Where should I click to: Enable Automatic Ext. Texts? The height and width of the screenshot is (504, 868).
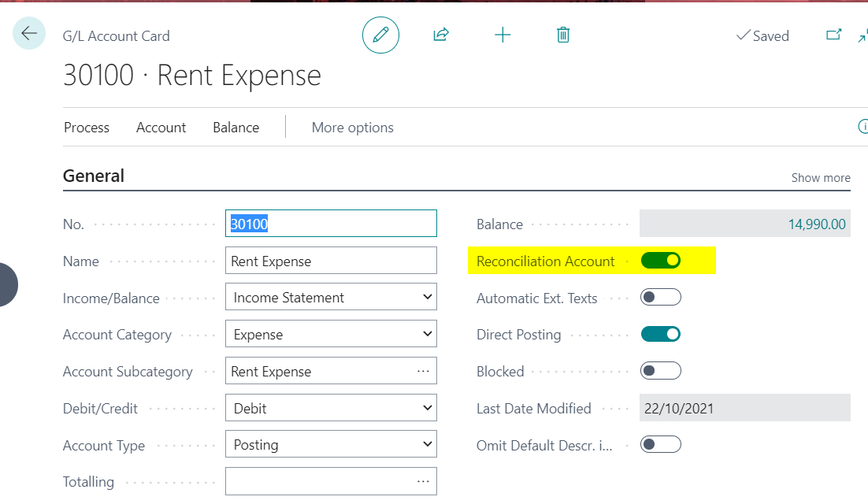[x=661, y=297]
